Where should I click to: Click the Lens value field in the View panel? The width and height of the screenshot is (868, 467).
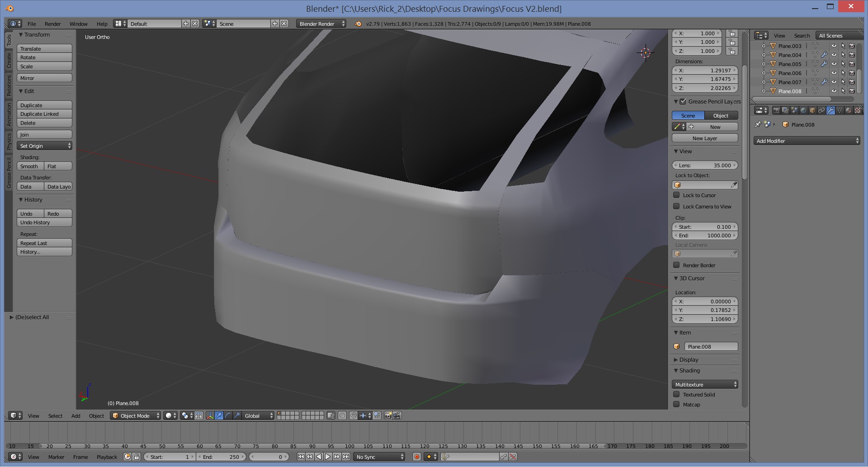(705, 165)
